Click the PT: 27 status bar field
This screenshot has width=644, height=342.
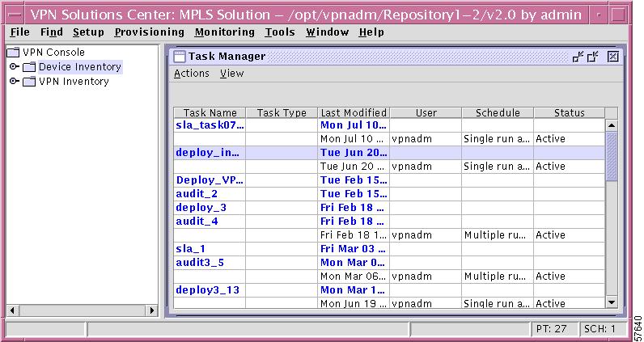click(x=553, y=329)
